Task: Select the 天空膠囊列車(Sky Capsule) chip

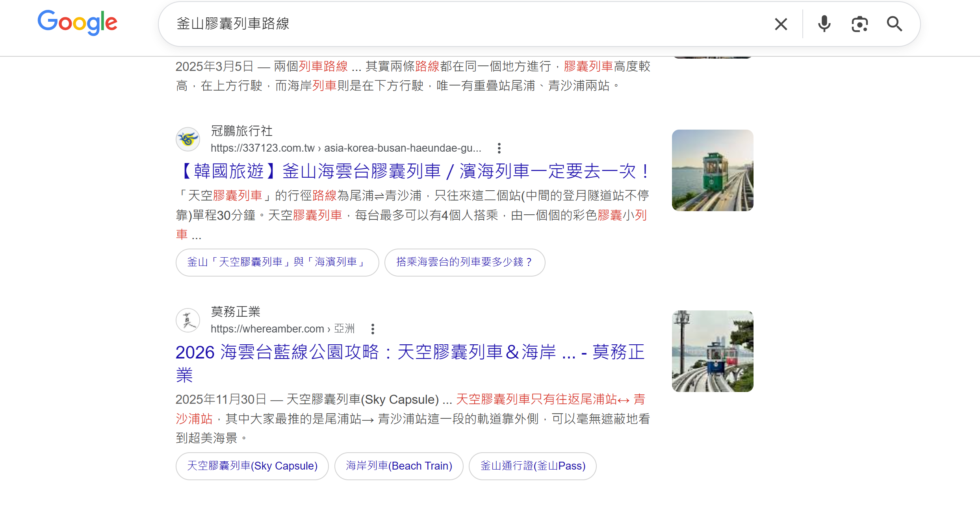Action: click(x=252, y=466)
